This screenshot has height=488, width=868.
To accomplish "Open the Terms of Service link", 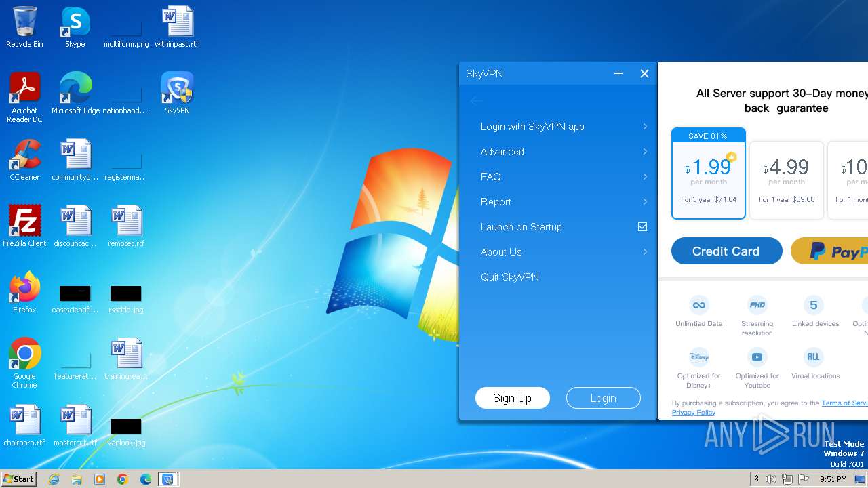I will pos(844,403).
